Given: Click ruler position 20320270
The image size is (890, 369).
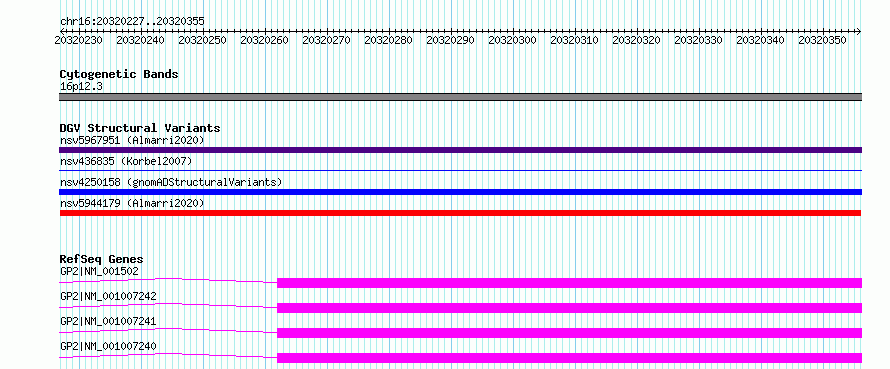Looking at the screenshot, I should 326,40.
